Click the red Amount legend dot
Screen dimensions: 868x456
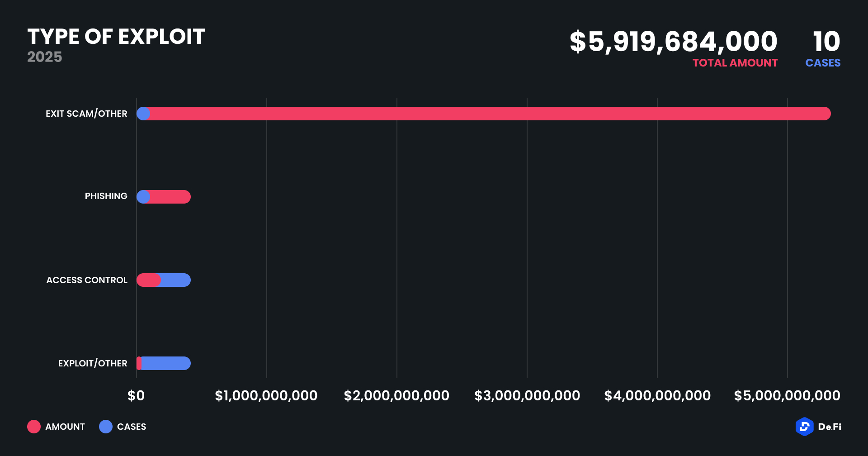[34, 427]
